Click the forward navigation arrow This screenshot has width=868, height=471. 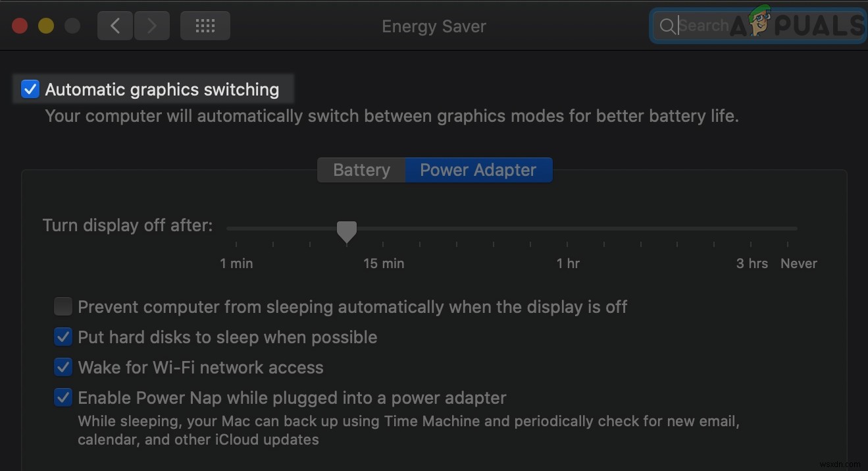152,26
